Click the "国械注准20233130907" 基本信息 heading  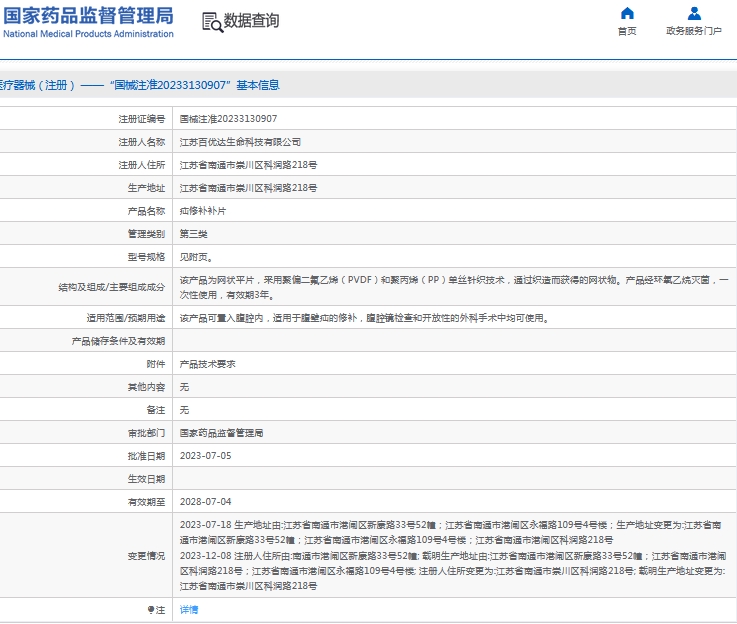coord(195,85)
